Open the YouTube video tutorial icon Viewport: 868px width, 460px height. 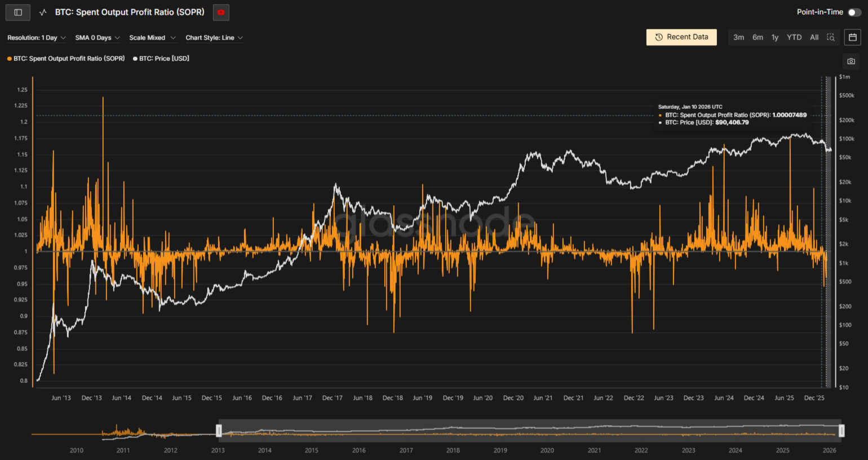(221, 12)
